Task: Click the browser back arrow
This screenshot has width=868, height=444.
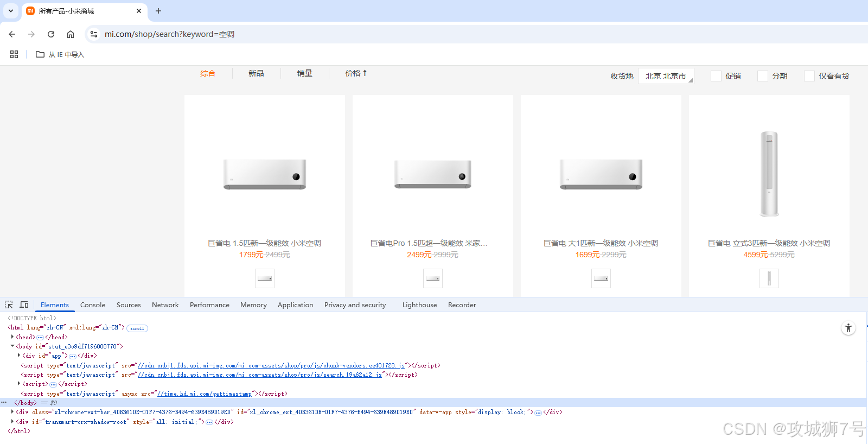Action: [x=12, y=34]
